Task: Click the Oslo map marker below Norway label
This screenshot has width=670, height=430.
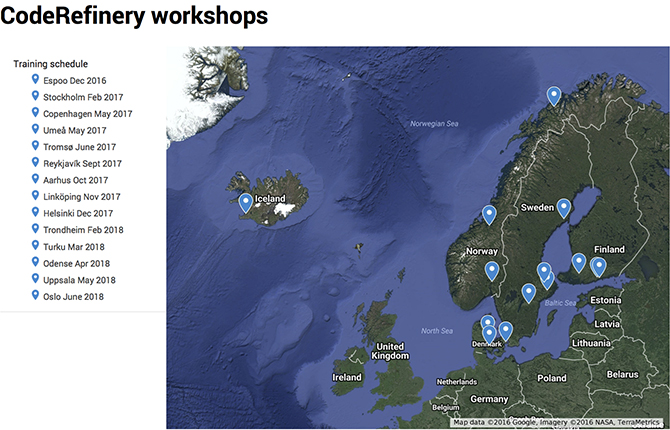Action: (x=492, y=270)
